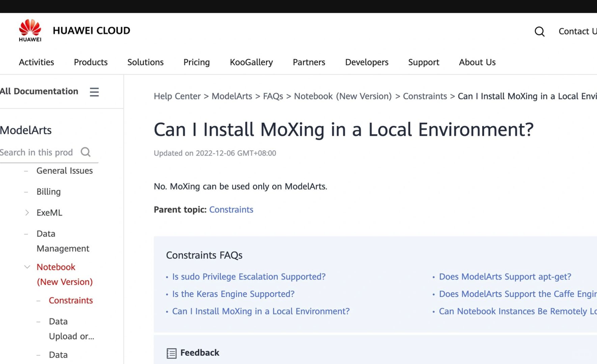Open Does ModelArts Support the Caffe Engine link
The width and height of the screenshot is (597, 364).
(518, 294)
